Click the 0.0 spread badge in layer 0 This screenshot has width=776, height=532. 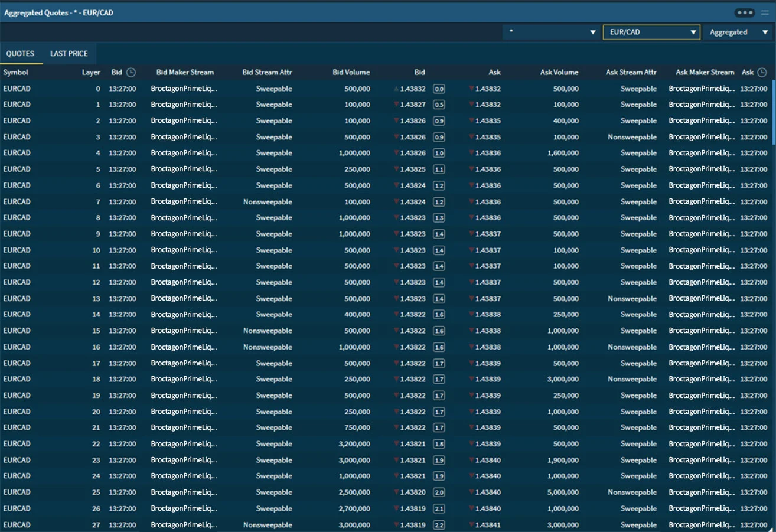439,89
